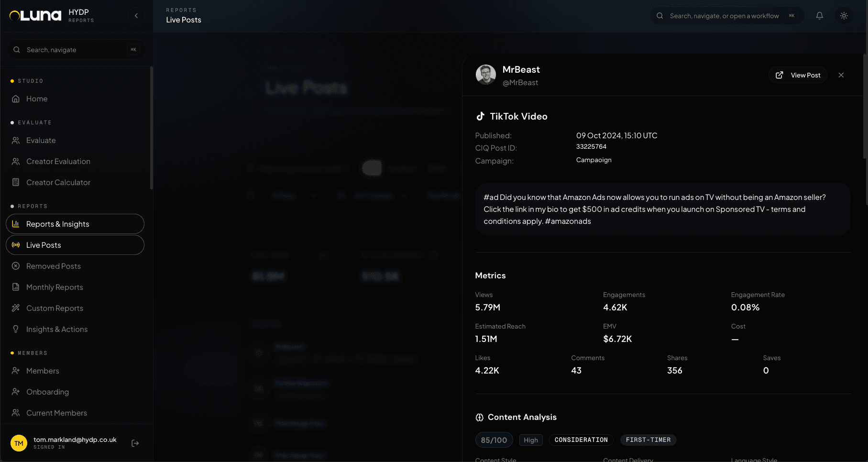Click the Engagements value 4.62K

pos(615,308)
